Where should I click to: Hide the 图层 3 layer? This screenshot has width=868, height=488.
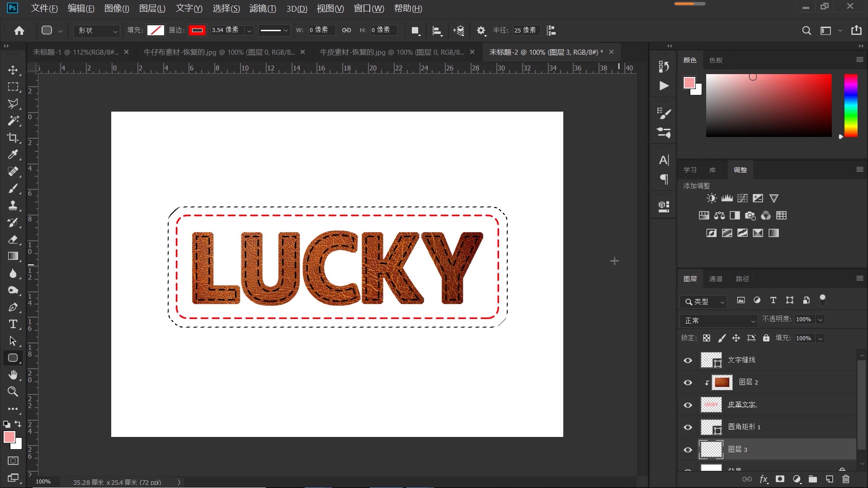[x=688, y=450]
